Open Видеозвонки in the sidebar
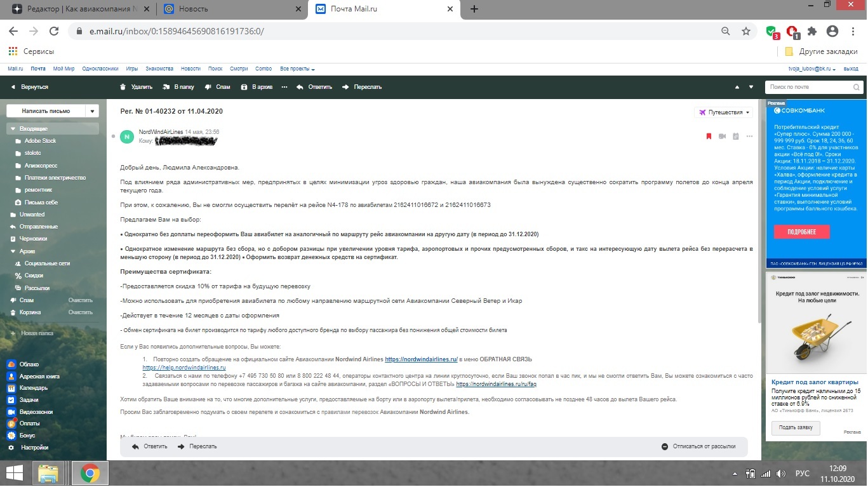Viewport: 868px width, 487px height. pyautogui.click(x=36, y=412)
